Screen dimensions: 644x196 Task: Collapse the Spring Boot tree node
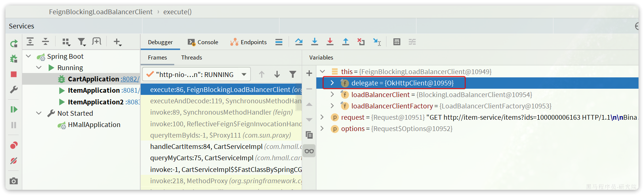tap(28, 56)
